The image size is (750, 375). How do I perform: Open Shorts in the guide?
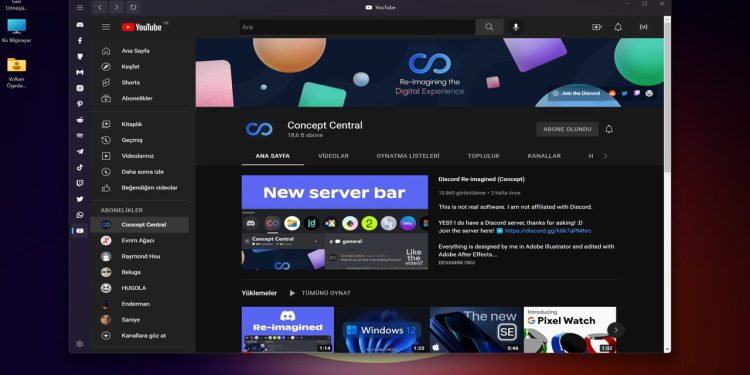tap(140, 82)
